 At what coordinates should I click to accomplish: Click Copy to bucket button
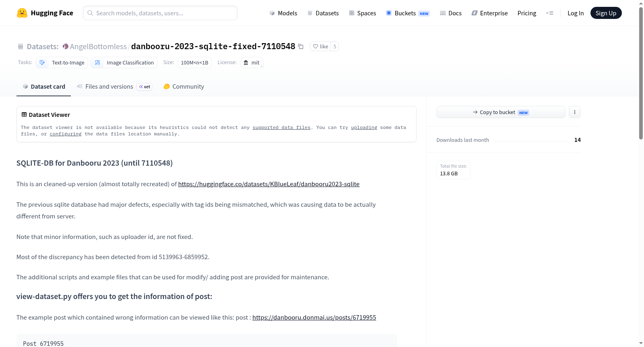tap(501, 112)
